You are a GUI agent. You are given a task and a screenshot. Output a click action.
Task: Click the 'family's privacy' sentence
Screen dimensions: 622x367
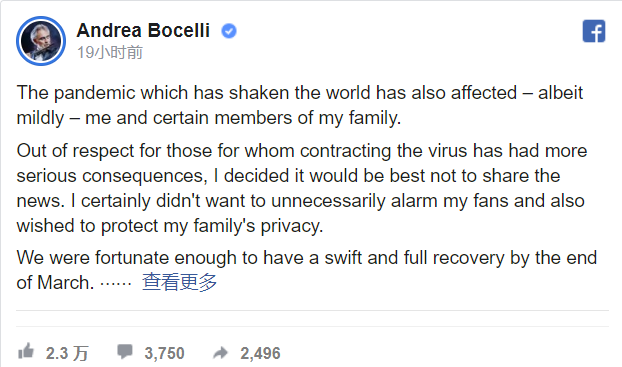(170, 226)
